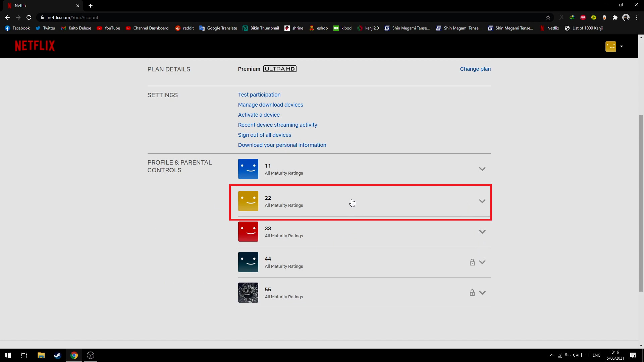Click Sign out of all devices

coord(264,135)
